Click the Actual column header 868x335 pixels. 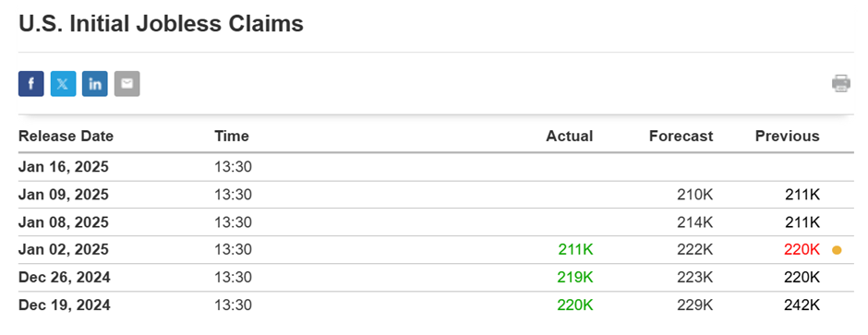[x=570, y=136]
